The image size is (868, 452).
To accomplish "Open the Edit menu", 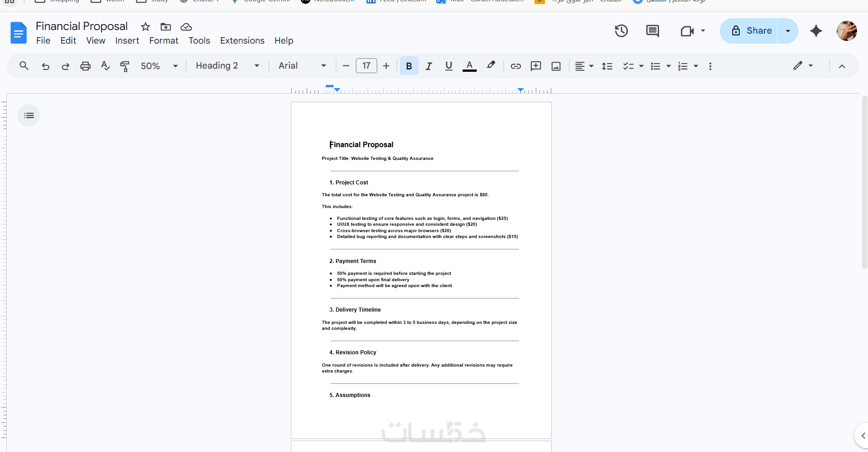I will click(x=68, y=40).
